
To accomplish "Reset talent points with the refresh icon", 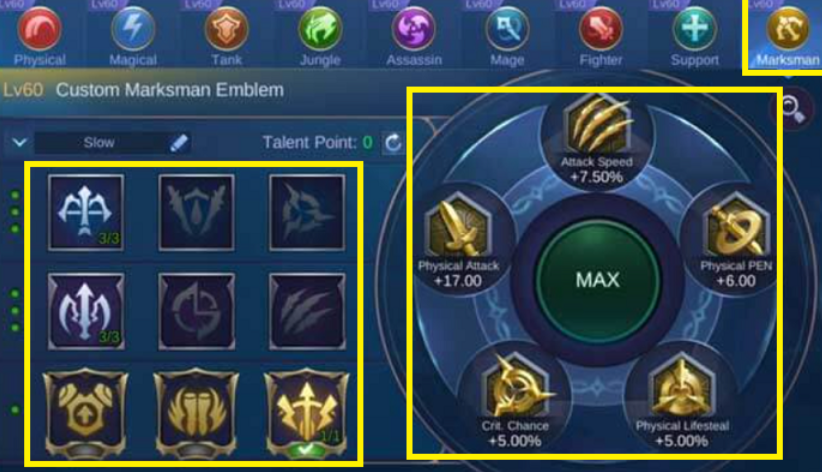I will point(393,143).
